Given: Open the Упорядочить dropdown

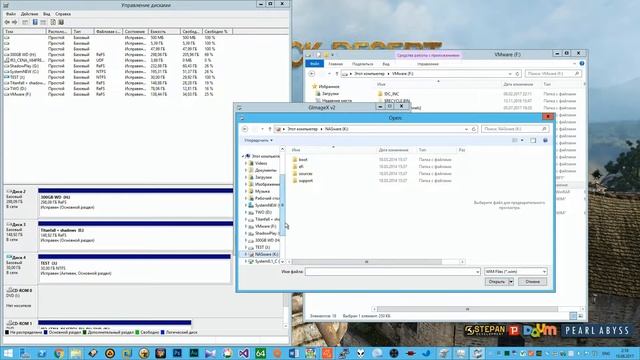Looking at the screenshot, I should point(258,140).
